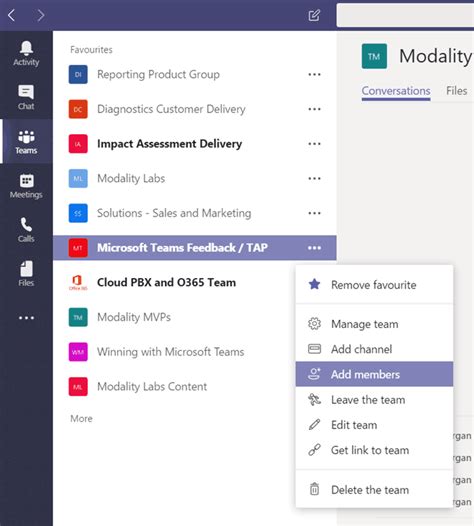474x526 pixels.
Task: Open Winning with Microsoft Teams
Action: (170, 352)
